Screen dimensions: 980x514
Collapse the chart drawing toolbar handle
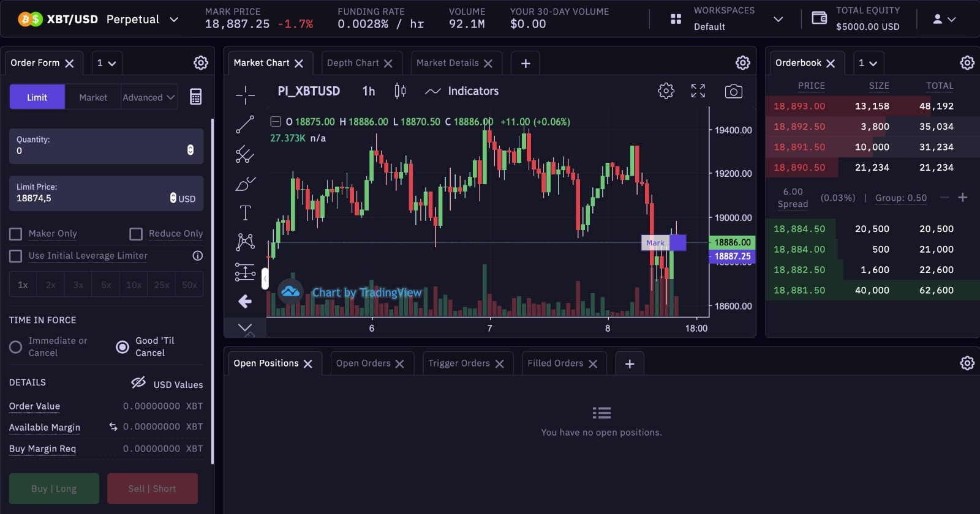[x=265, y=278]
